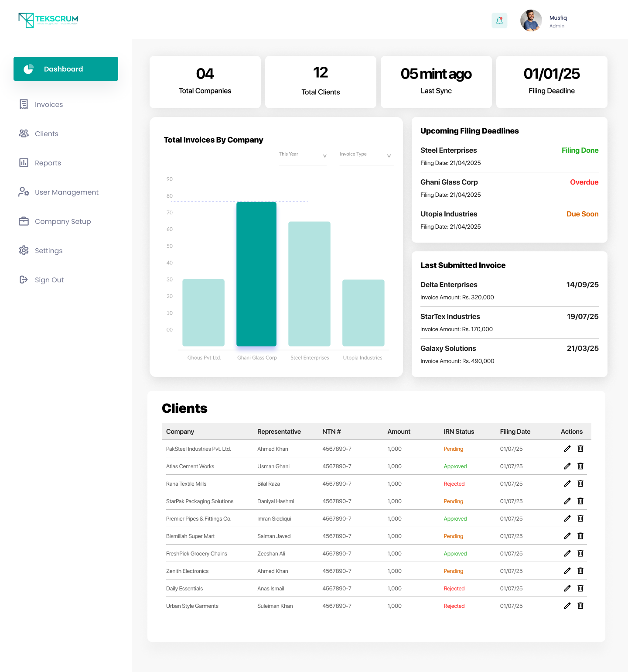Select the Dashboard menu item

66,69
